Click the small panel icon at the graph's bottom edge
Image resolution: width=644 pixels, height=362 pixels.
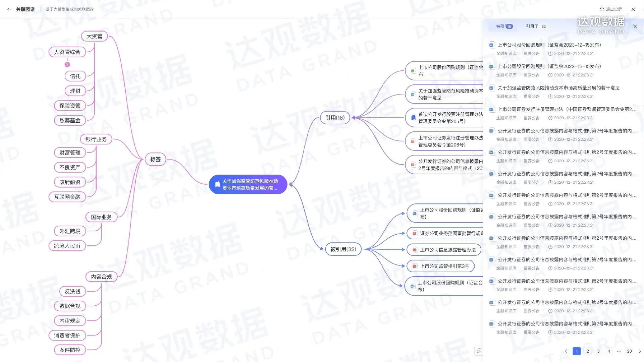[479, 351]
